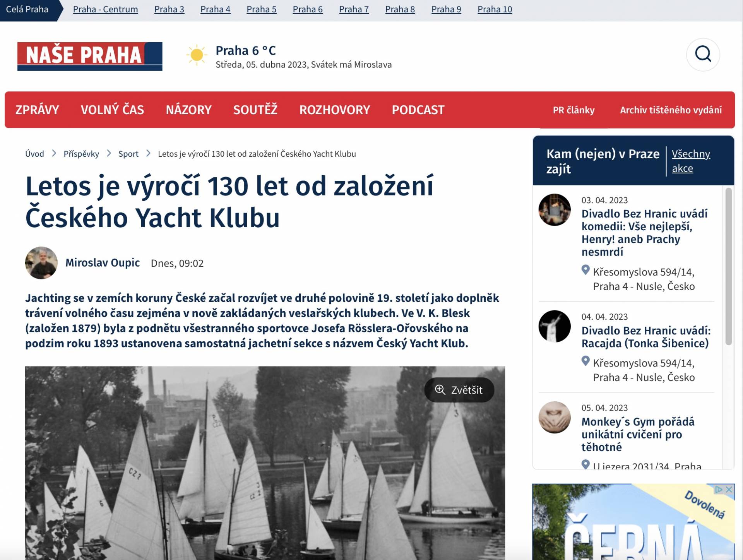Screen dimensions: 743x560
Task: Select the ROZHOVORY menu item
Action: [x=334, y=110]
